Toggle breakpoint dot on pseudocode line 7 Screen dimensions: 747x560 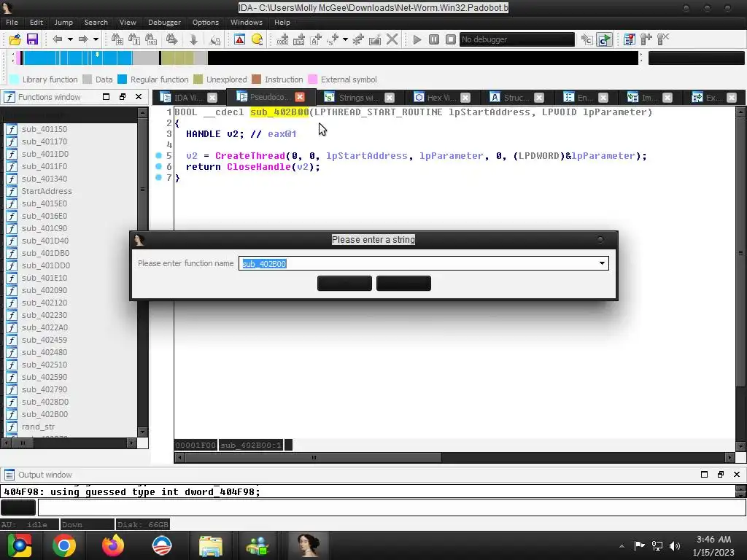click(x=158, y=178)
